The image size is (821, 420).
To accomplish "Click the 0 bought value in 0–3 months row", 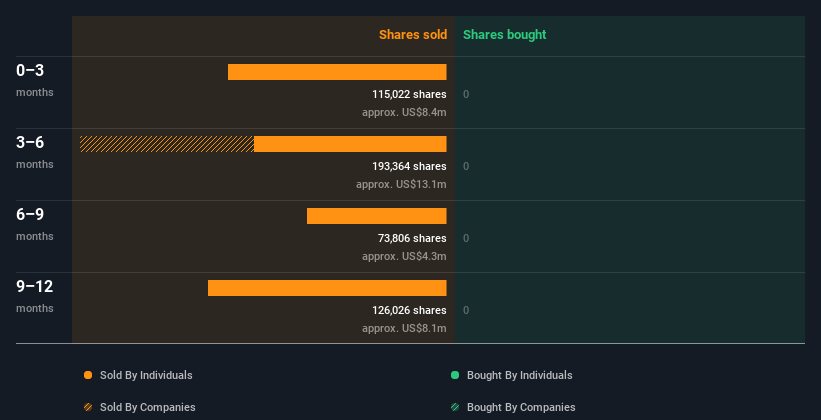I will [x=466, y=94].
